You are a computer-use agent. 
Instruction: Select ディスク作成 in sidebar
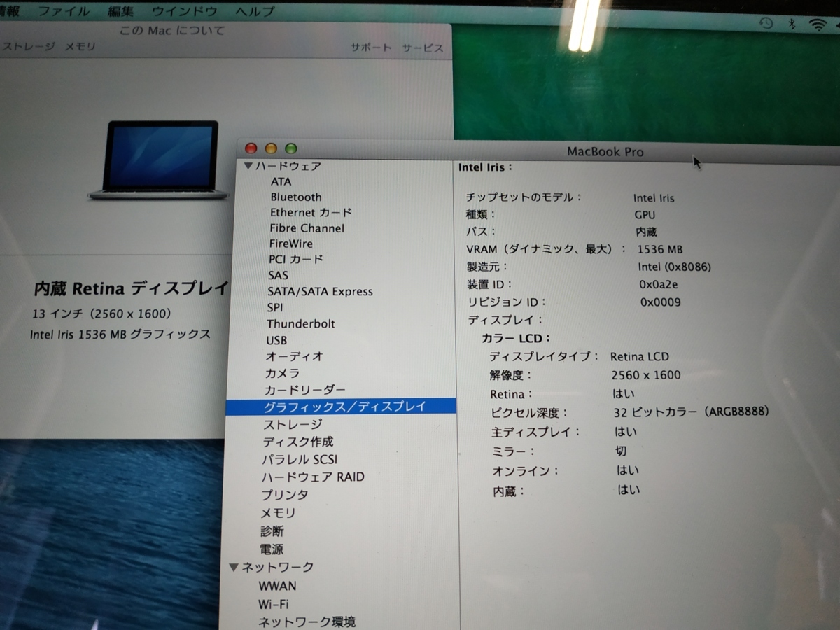click(298, 442)
